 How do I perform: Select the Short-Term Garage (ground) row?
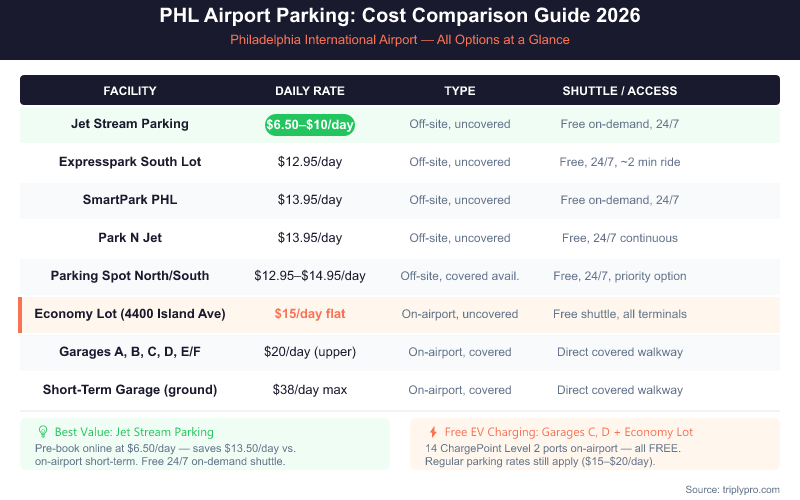[x=130, y=389]
